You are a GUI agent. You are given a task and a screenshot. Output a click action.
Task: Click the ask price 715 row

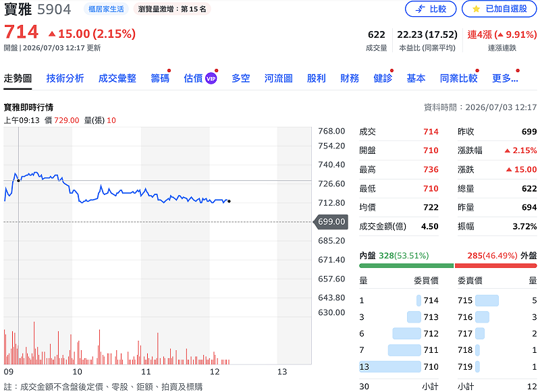click(x=497, y=300)
